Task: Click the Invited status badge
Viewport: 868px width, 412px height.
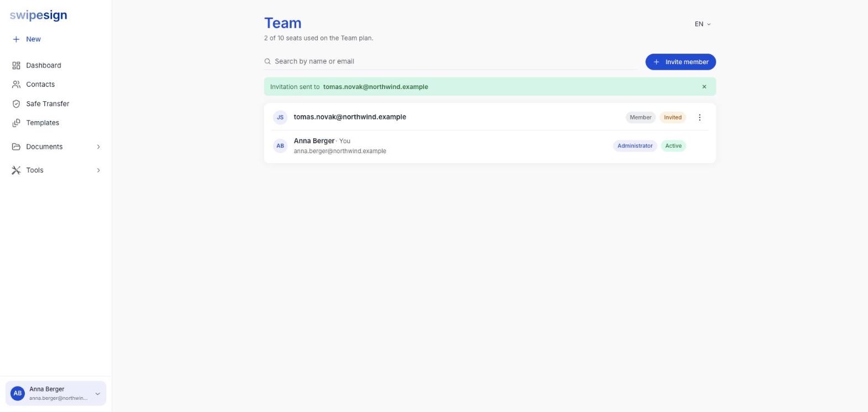Action: click(x=673, y=117)
